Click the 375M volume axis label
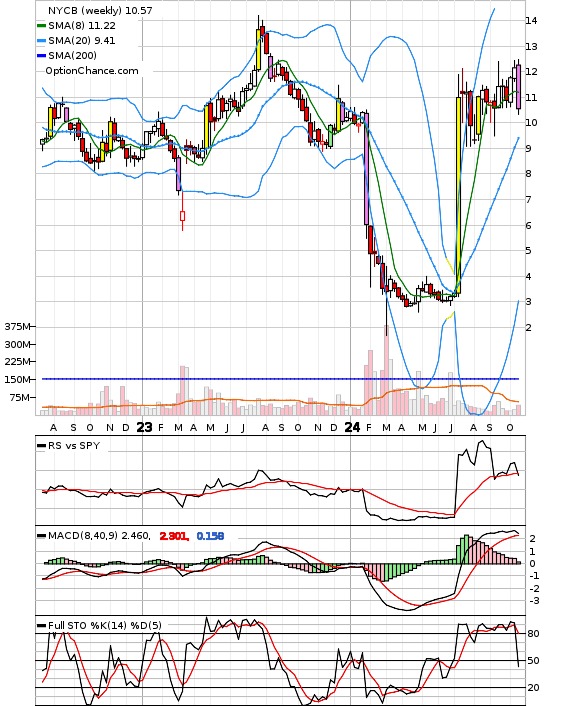Screen dimensions: 566x706 click(x=17, y=327)
